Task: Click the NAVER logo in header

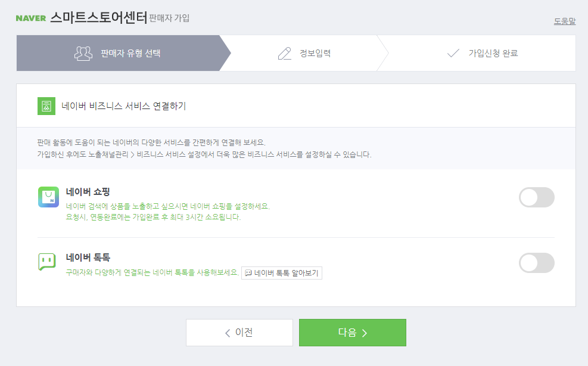Action: pyautogui.click(x=31, y=18)
